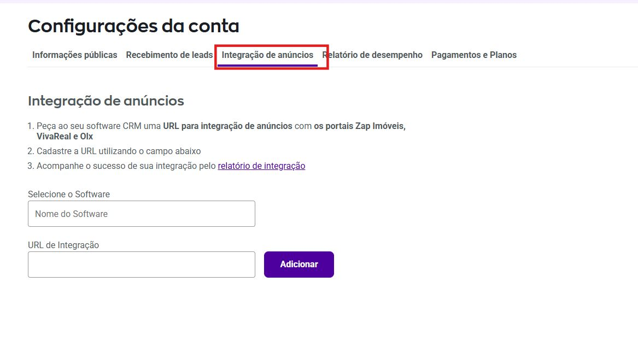Image resolution: width=638 pixels, height=364 pixels.
Task: Open the relatório de integração link
Action: (261, 166)
